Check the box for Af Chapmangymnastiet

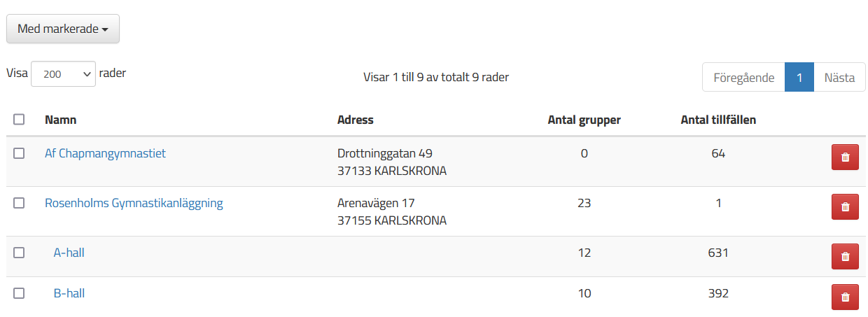[19, 153]
